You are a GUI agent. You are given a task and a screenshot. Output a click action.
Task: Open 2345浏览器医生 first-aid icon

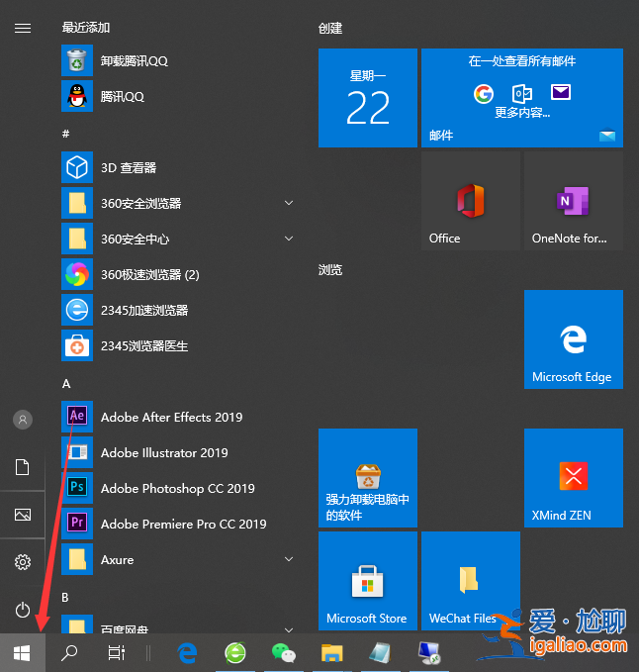click(77, 345)
